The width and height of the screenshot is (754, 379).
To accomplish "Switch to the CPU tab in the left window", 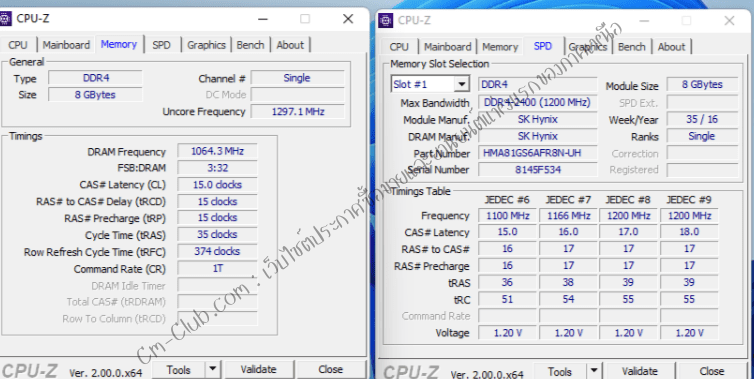I will pos(18,45).
